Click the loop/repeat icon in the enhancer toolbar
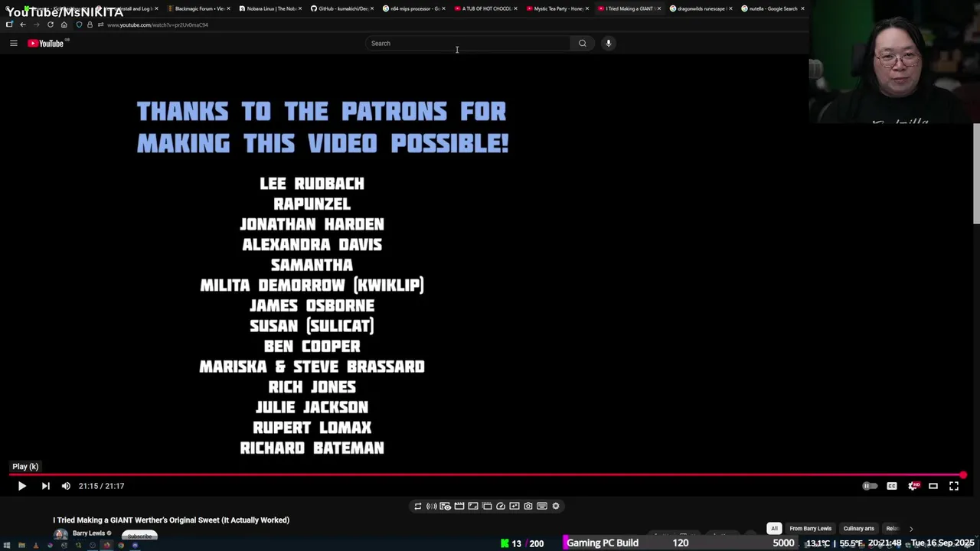This screenshot has height=551, width=980. click(417, 506)
